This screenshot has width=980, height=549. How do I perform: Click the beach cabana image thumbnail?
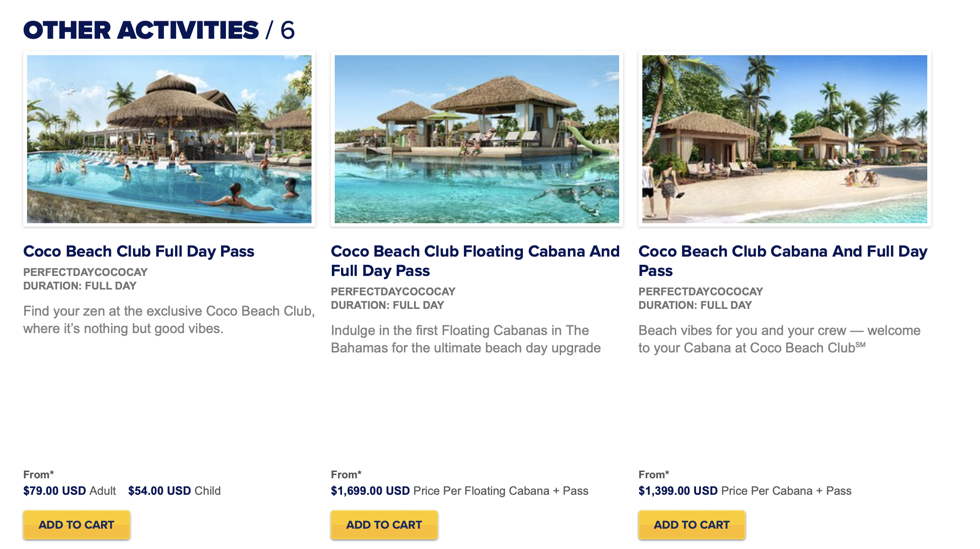coord(785,139)
